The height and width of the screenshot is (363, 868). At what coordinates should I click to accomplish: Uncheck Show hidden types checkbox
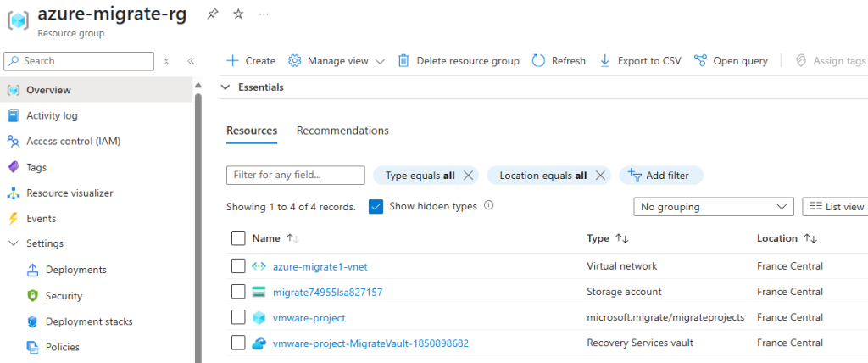click(376, 207)
